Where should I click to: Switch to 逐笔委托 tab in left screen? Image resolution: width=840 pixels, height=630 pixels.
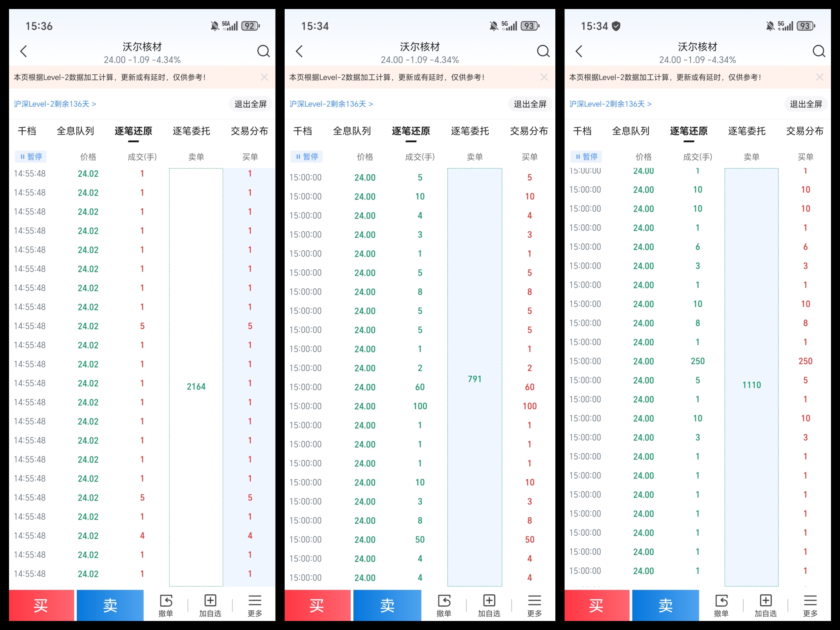point(191,131)
